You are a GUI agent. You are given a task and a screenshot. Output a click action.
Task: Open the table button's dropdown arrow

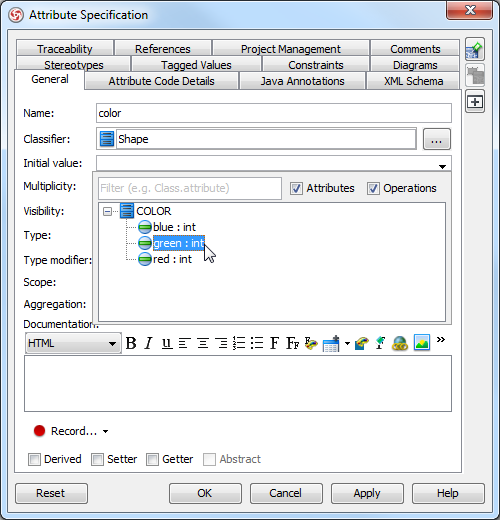[x=347, y=343]
